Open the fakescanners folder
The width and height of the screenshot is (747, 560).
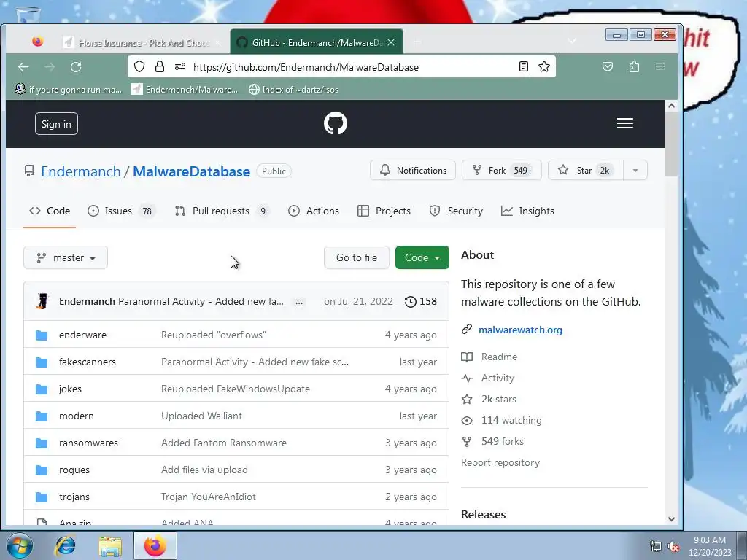pos(88,362)
